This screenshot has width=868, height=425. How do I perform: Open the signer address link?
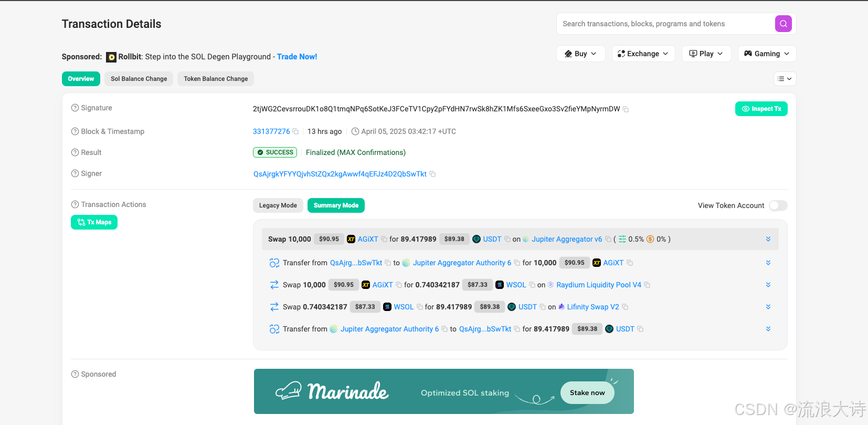340,174
